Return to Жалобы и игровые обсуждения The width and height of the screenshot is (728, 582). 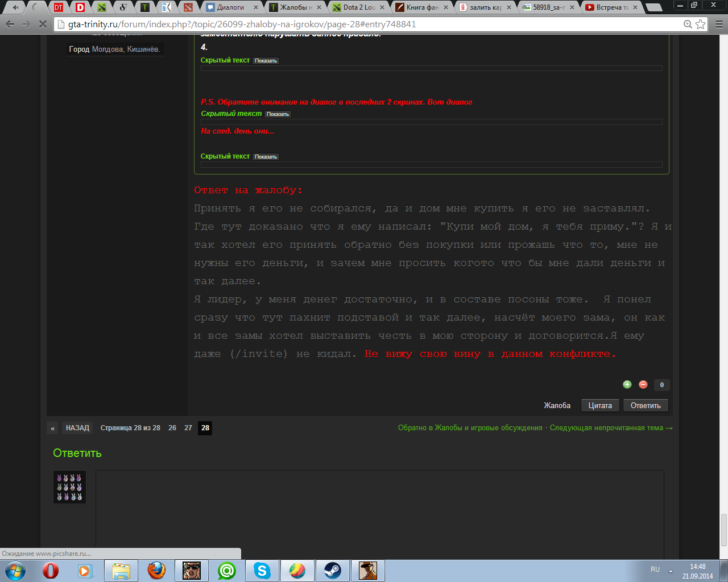[x=470, y=428]
